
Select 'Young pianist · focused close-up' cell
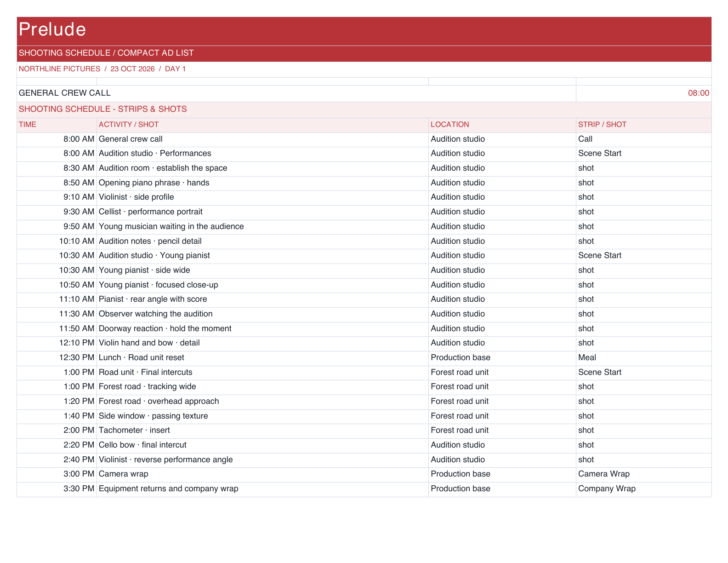click(x=262, y=285)
